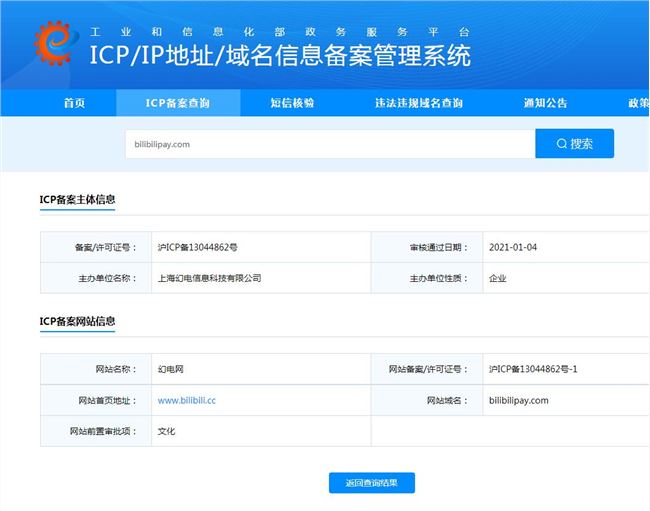Click the MIIT gear logo icon

pos(56,43)
